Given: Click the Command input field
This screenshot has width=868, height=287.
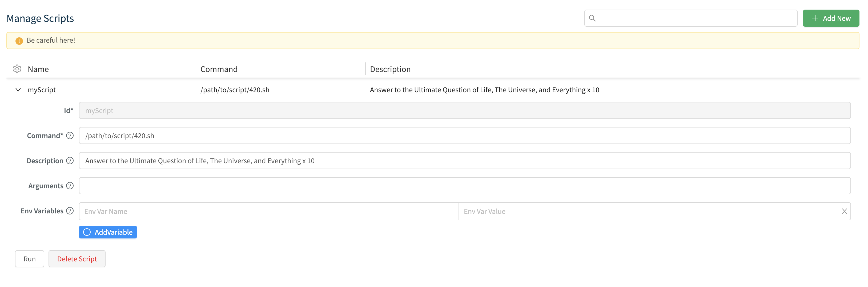Looking at the screenshot, I should (337, 135).
